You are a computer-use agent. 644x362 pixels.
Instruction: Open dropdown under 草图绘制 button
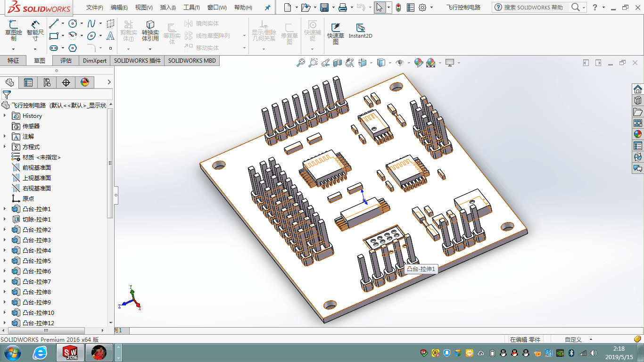(13, 49)
